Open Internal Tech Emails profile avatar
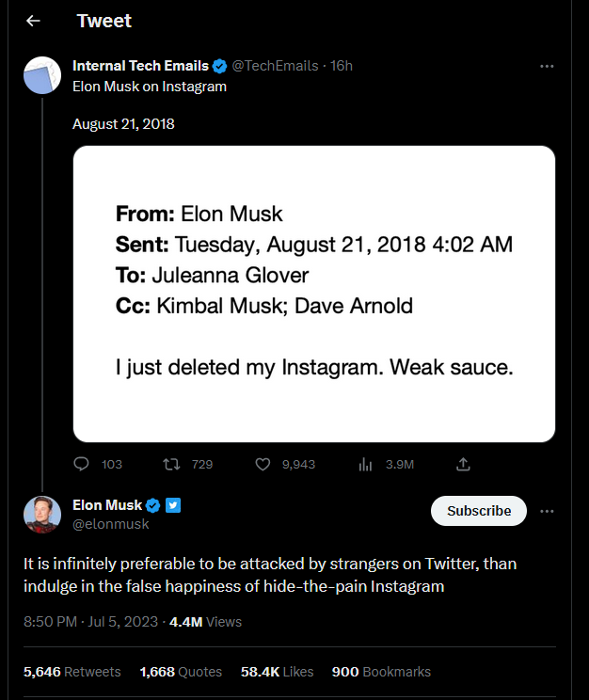 coord(41,75)
